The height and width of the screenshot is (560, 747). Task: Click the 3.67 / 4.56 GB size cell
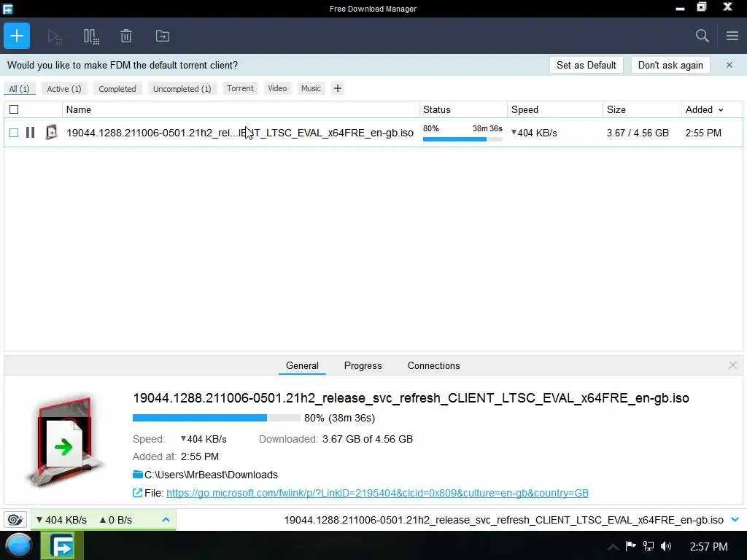click(638, 133)
